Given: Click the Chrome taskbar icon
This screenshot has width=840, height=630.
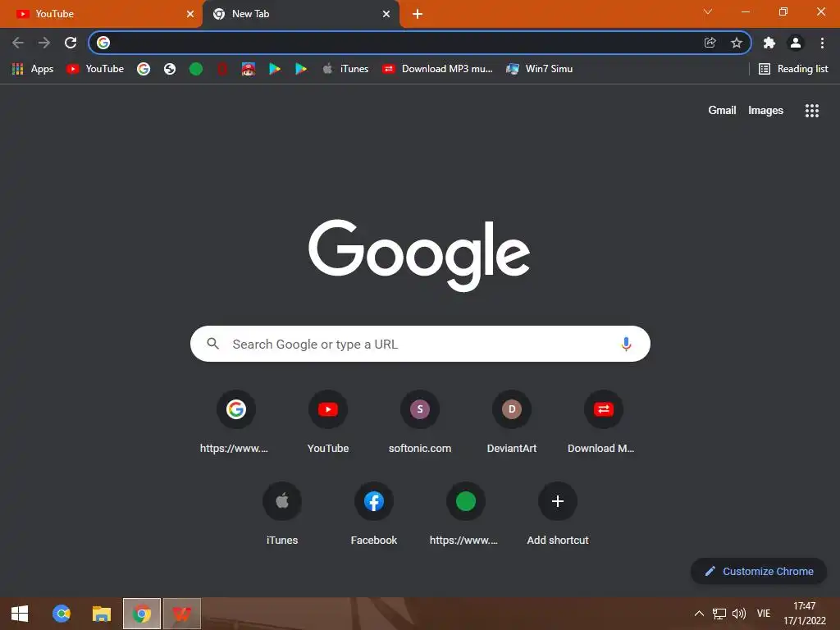Looking at the screenshot, I should 141,614.
